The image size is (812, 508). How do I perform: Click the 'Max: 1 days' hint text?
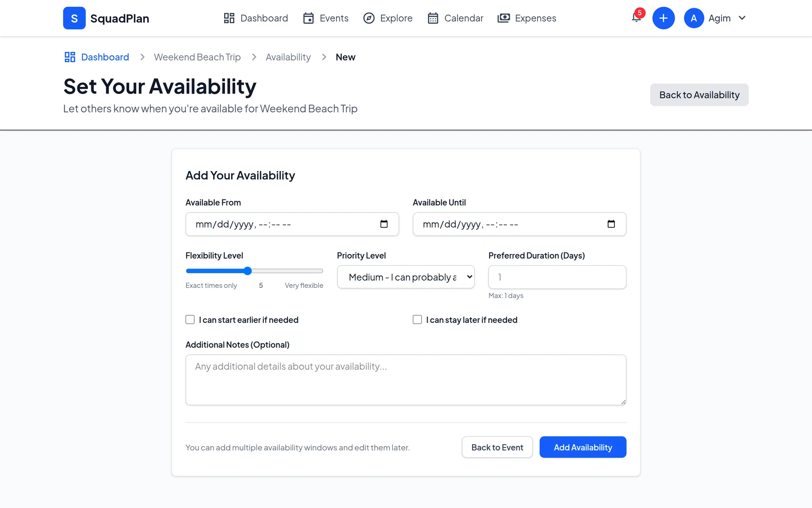506,295
